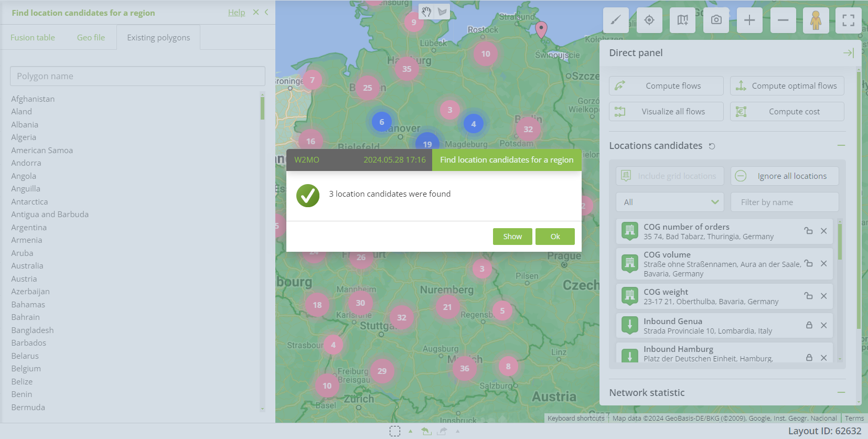Click the center-on-location target icon

pyautogui.click(x=649, y=20)
